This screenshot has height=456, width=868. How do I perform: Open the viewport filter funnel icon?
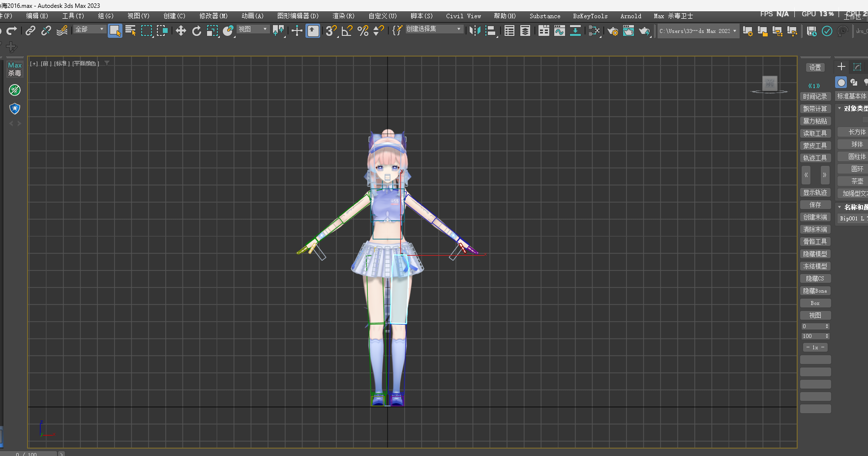pos(107,63)
